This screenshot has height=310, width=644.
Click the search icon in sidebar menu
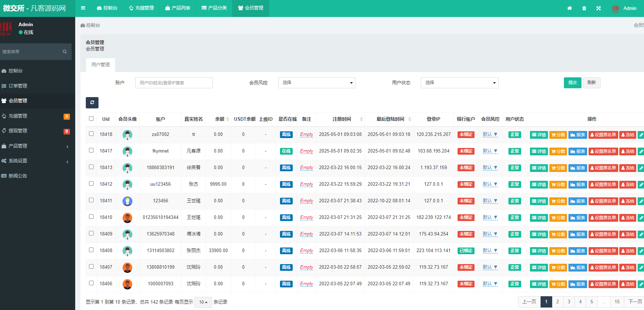coord(65,52)
